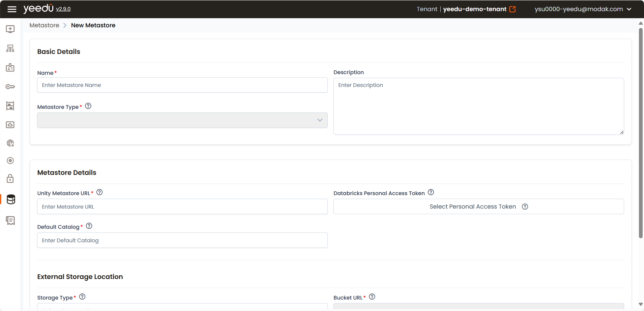Focus the Enter Metastore URL field
This screenshot has width=644, height=311.
coord(182,207)
